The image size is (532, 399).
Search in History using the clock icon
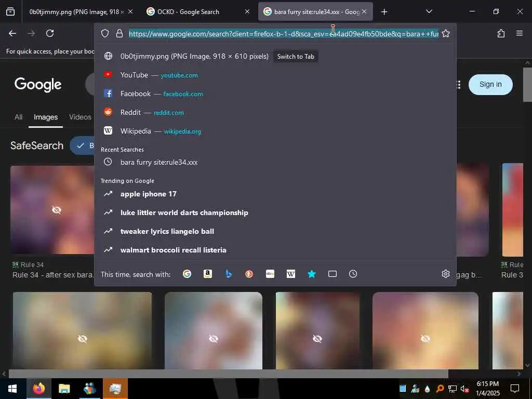(353, 274)
